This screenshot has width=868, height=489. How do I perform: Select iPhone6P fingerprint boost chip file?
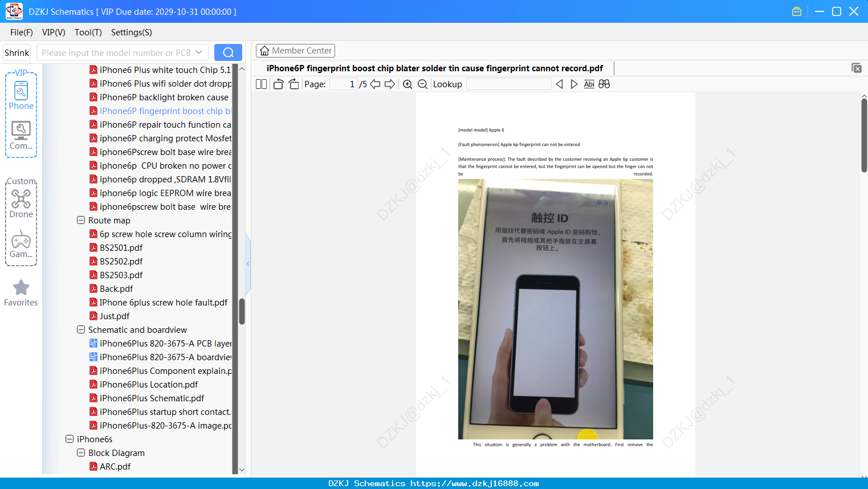[x=161, y=111]
